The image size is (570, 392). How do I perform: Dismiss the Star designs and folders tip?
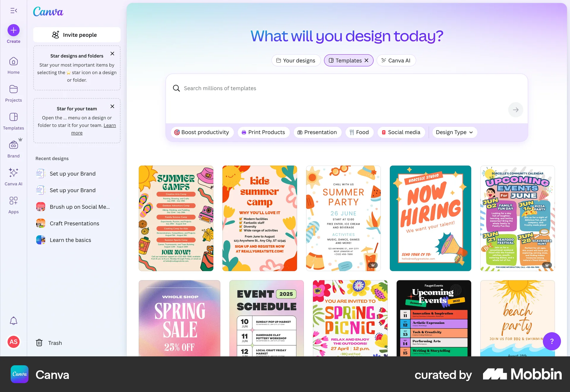(x=112, y=54)
